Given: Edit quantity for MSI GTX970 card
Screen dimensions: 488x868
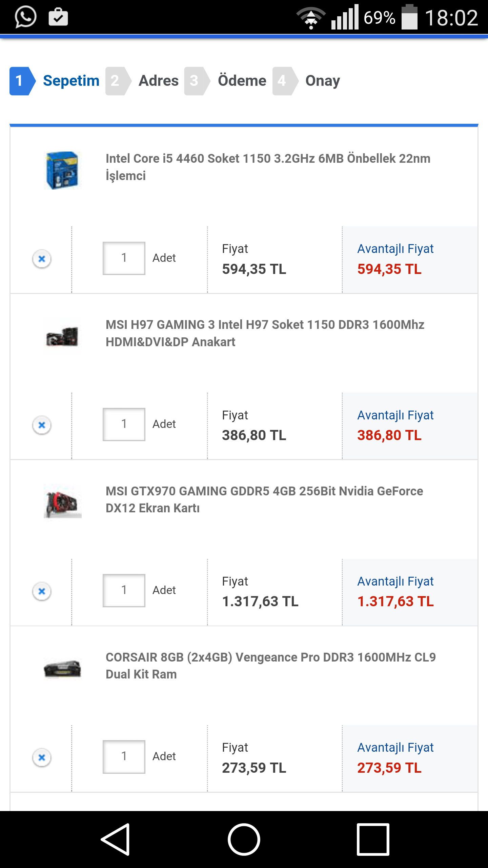Looking at the screenshot, I should [124, 590].
